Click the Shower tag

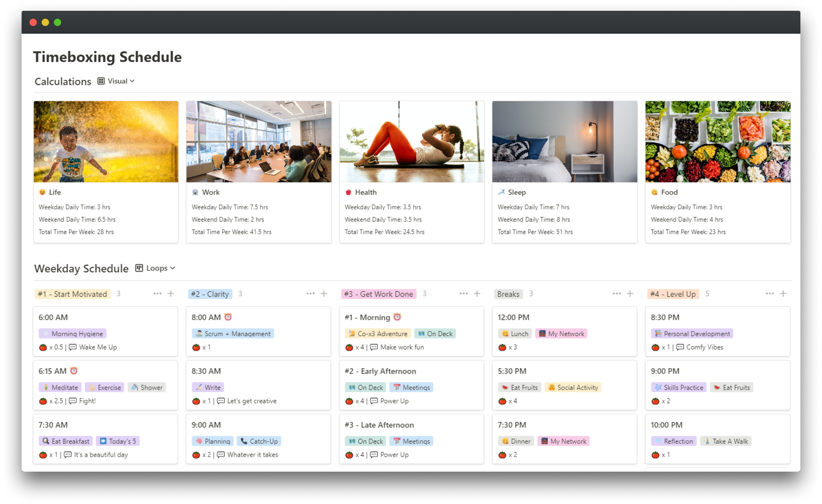(x=147, y=388)
